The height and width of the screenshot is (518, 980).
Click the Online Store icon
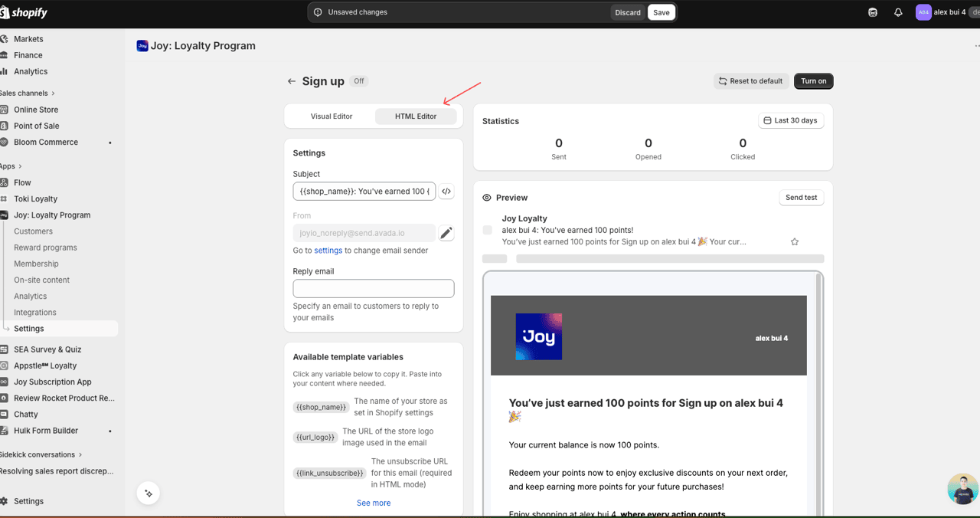tap(4, 110)
